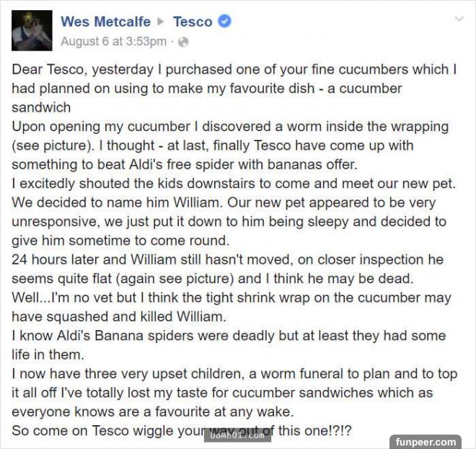The width and height of the screenshot is (476, 449).
Task: Click the line starting "Dear Tesco, yesterday"
Action: click(234, 70)
